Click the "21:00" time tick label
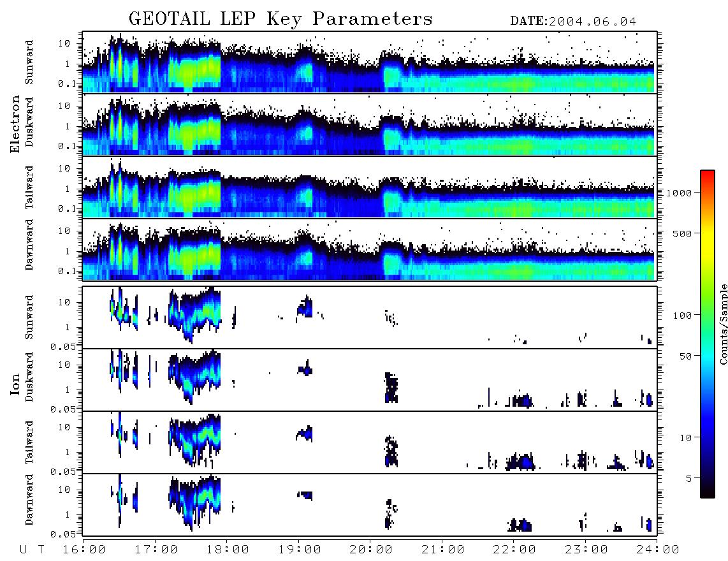The height and width of the screenshot is (561, 728). 443,550
